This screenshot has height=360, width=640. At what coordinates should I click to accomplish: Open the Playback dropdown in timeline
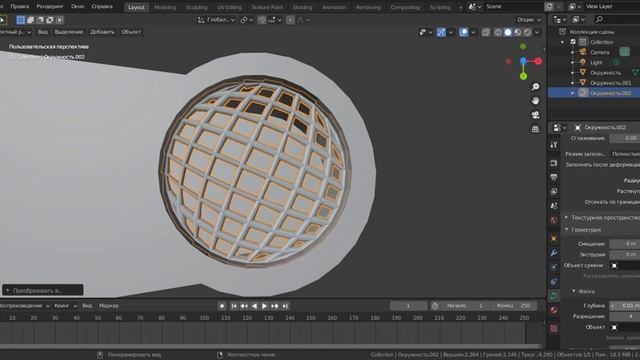[x=24, y=306]
